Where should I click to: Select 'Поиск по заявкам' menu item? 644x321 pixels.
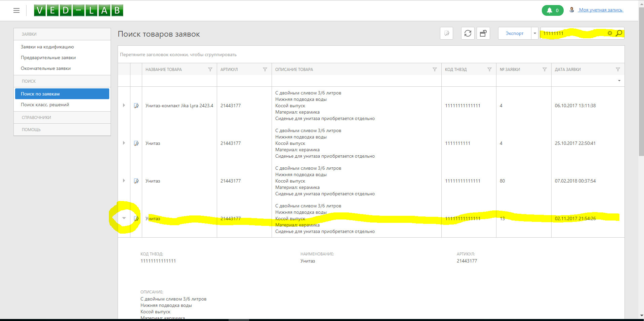click(62, 94)
